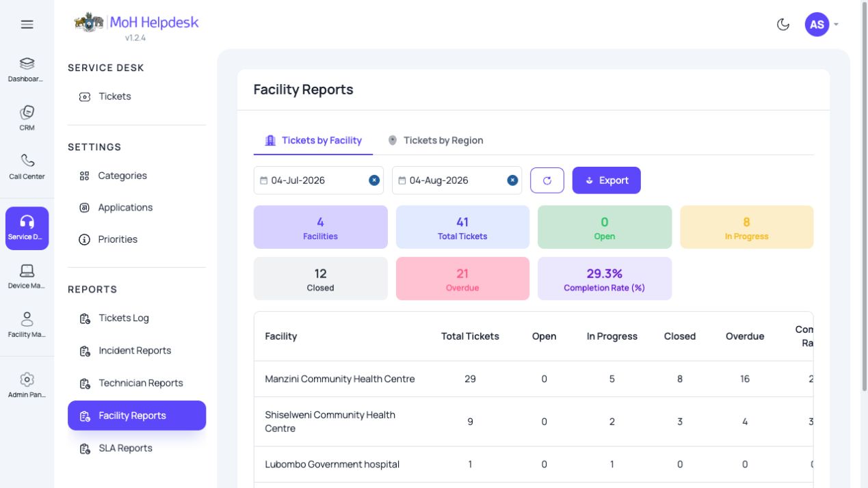Open Tickets Log report

(x=137, y=318)
